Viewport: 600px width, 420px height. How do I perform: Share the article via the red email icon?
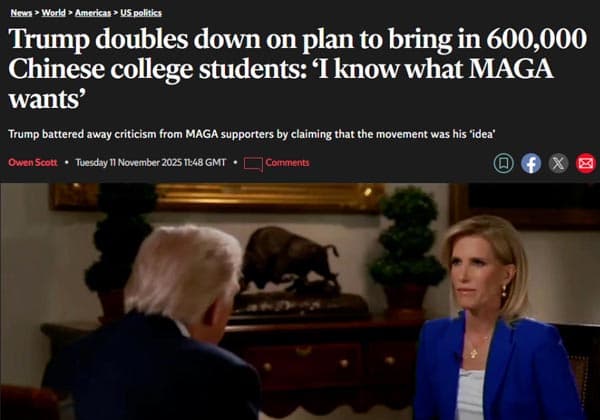(x=586, y=163)
